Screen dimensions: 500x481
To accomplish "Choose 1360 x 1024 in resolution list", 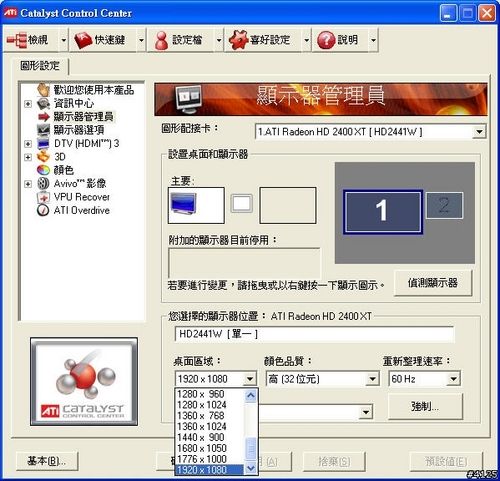I will (210, 426).
